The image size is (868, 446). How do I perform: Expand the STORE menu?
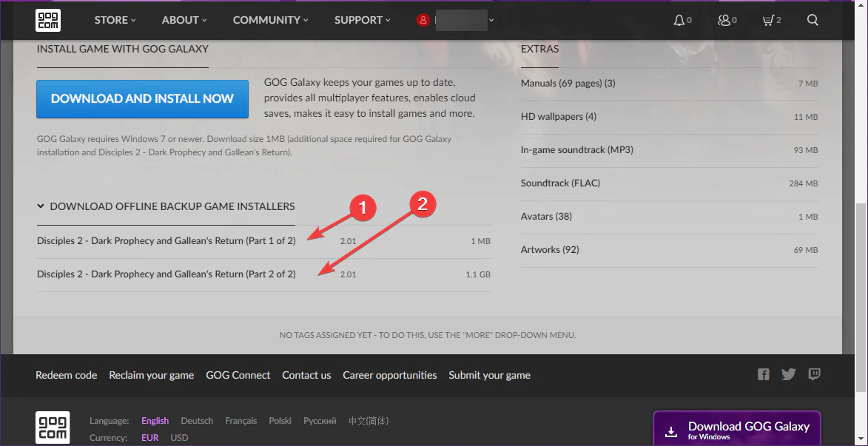[x=115, y=20]
